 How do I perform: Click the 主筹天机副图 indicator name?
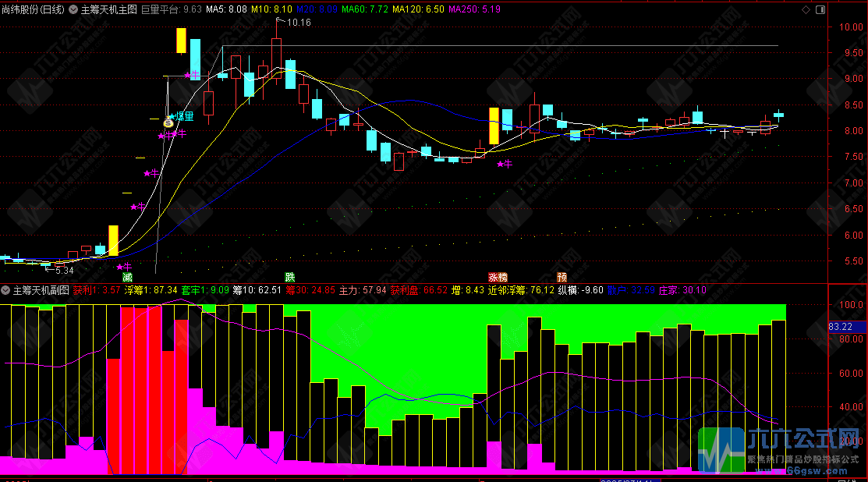point(41,290)
